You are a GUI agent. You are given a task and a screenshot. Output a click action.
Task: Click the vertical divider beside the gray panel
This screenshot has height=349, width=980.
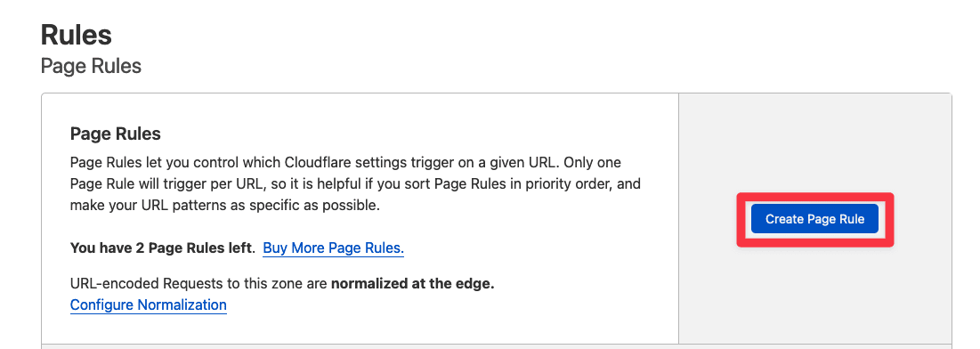(679, 218)
